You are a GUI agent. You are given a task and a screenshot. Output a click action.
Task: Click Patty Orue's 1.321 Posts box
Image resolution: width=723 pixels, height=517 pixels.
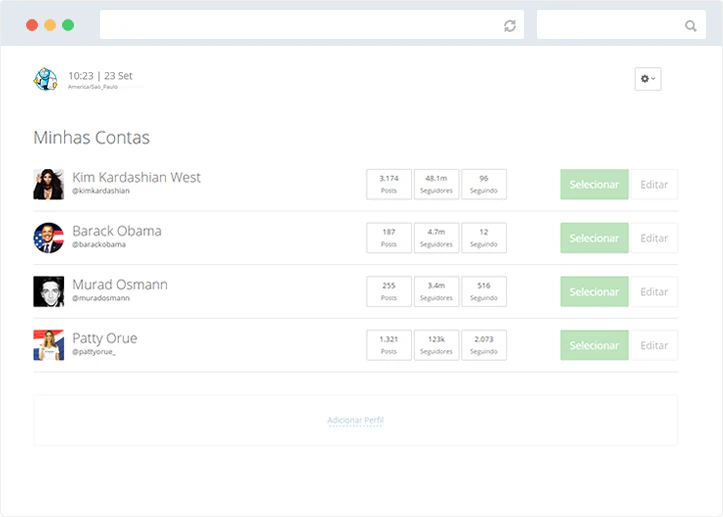tap(389, 345)
